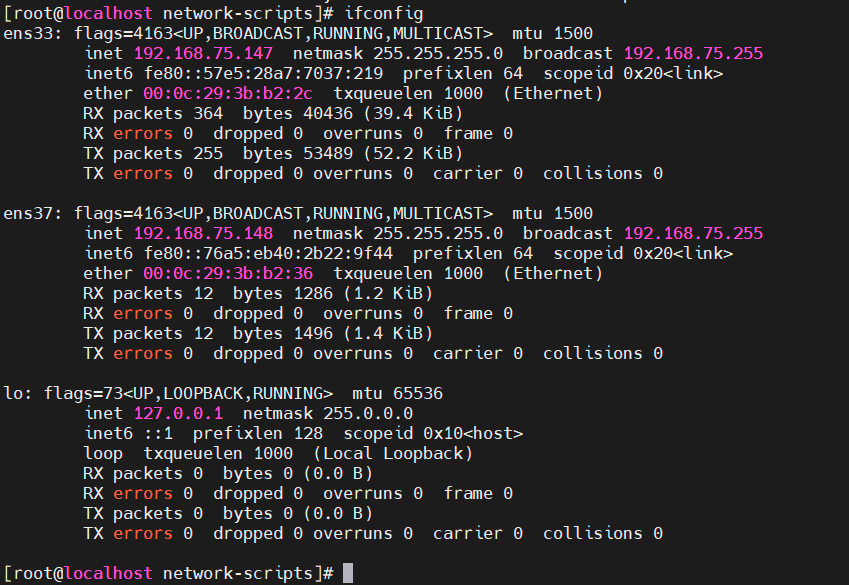Click the lo flags=73 text
Image resolution: width=849 pixels, height=585 pixels.
83,393
